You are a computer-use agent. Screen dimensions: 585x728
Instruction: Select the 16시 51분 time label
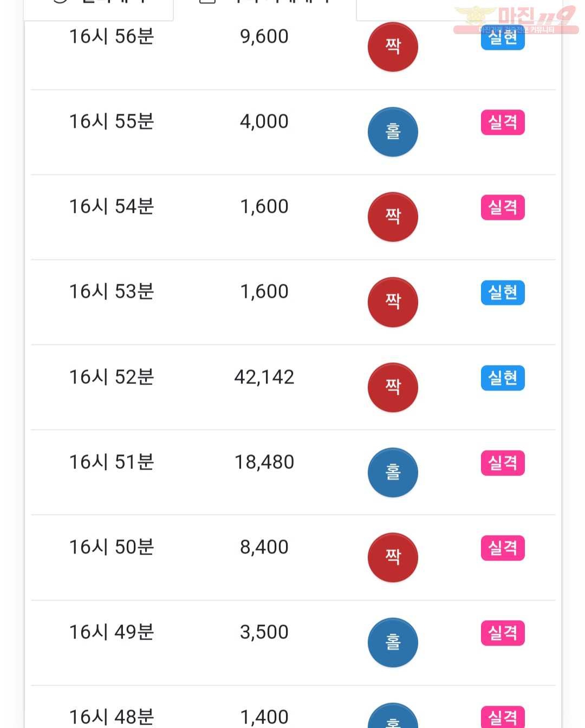(112, 462)
